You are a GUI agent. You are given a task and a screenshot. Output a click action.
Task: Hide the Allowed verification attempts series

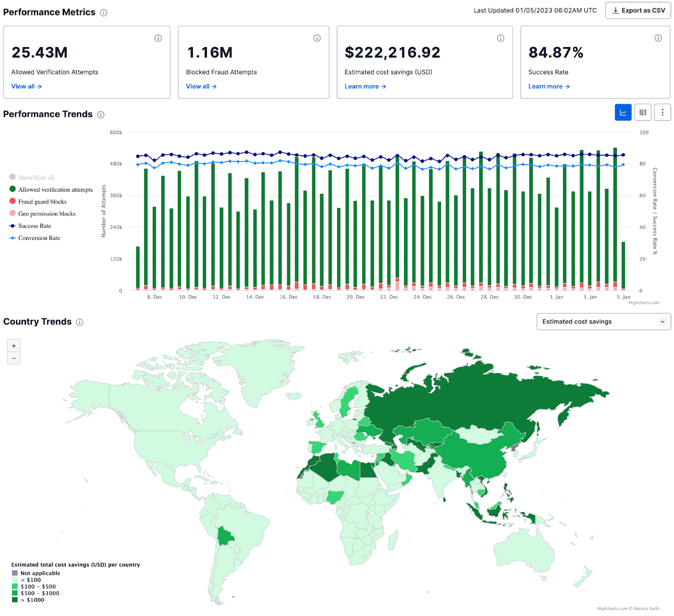pos(55,189)
